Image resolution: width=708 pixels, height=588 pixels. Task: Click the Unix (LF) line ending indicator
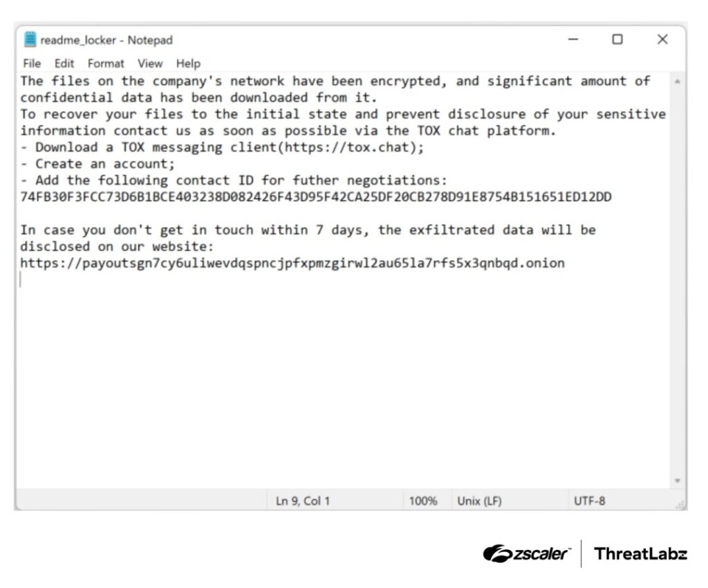(x=479, y=501)
